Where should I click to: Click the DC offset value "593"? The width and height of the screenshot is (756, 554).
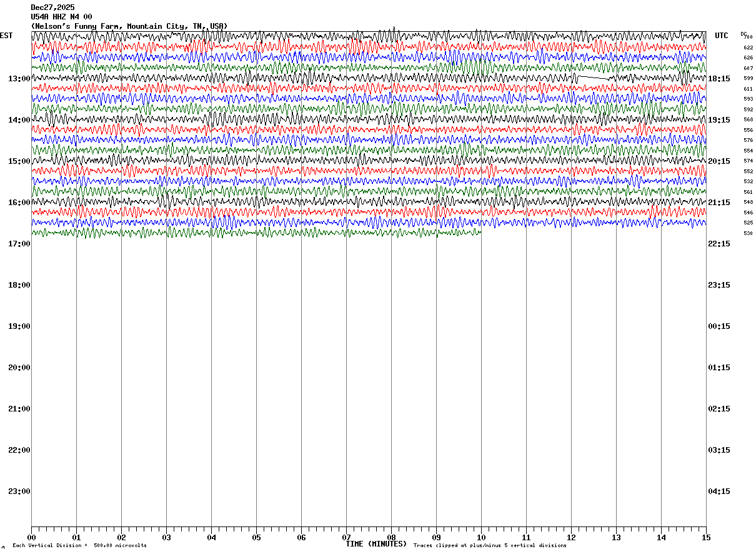coord(748,99)
